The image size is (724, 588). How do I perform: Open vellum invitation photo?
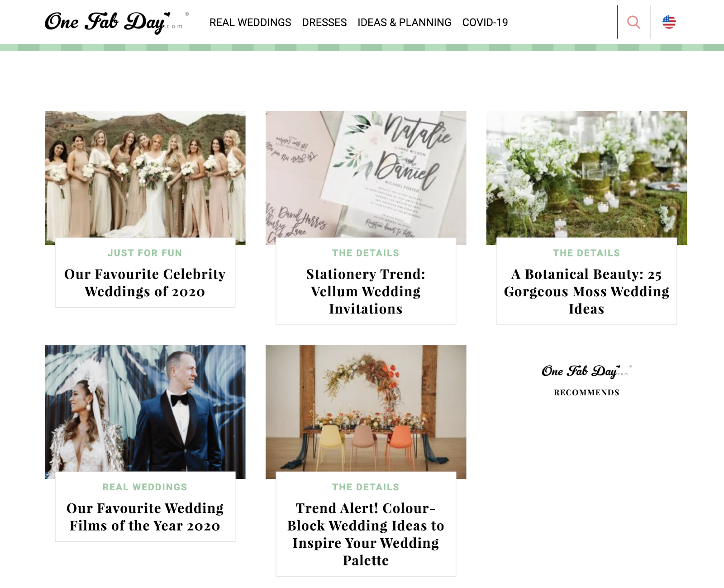click(366, 175)
